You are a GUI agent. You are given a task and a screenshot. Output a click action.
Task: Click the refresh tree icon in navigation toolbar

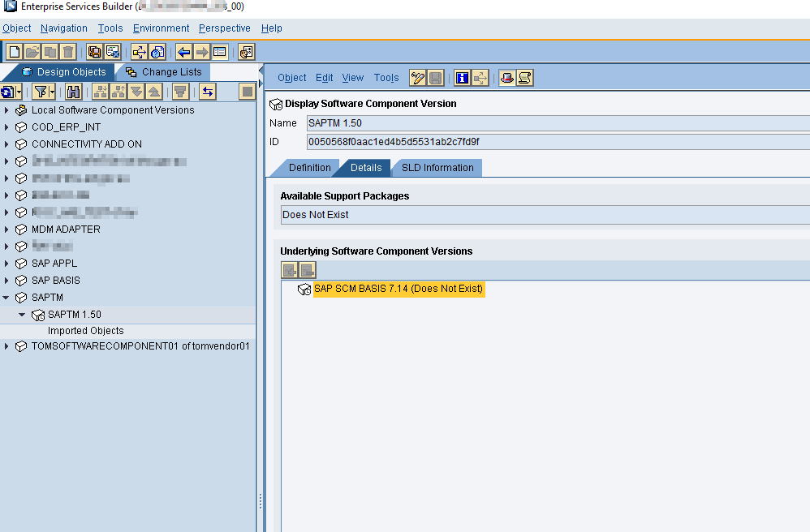tap(8, 92)
